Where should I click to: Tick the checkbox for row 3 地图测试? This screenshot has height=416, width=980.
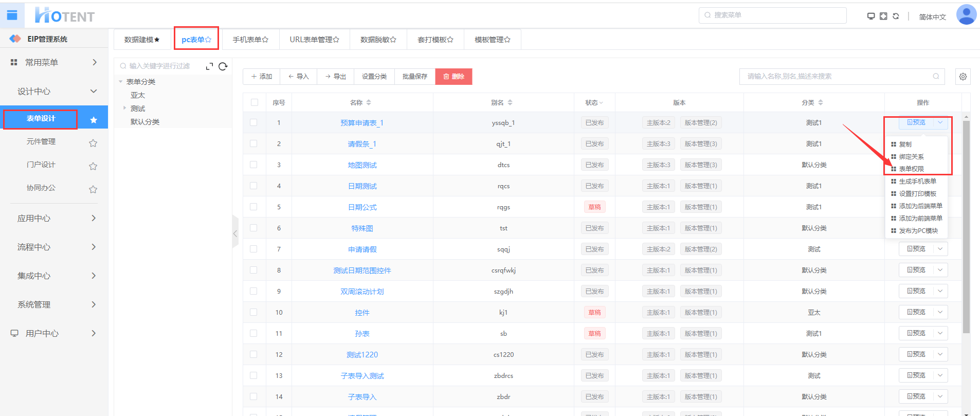click(x=253, y=165)
